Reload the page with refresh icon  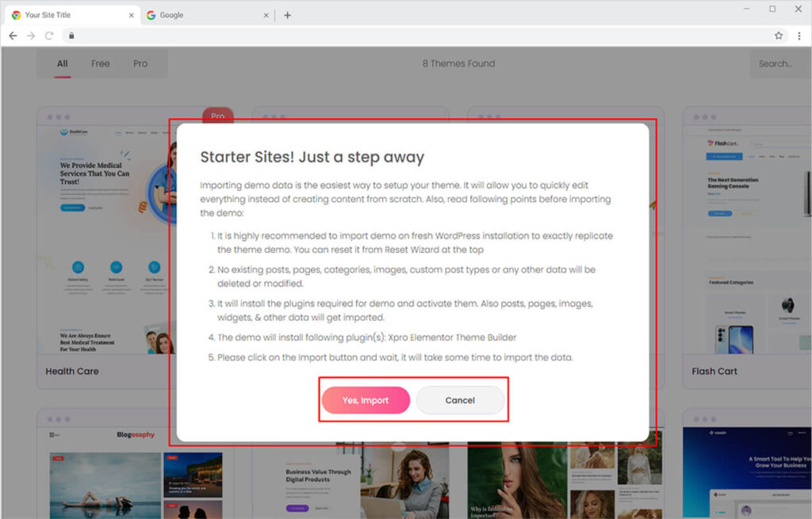pos(49,36)
